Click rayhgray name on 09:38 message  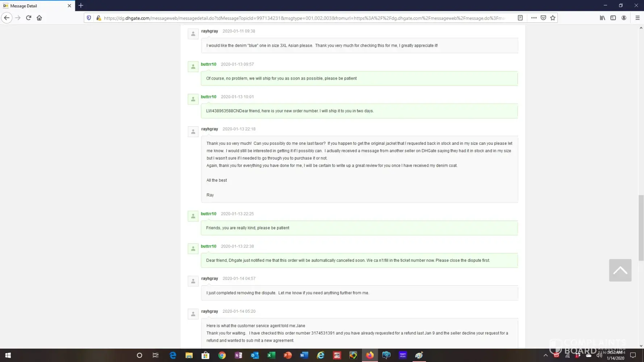click(210, 31)
